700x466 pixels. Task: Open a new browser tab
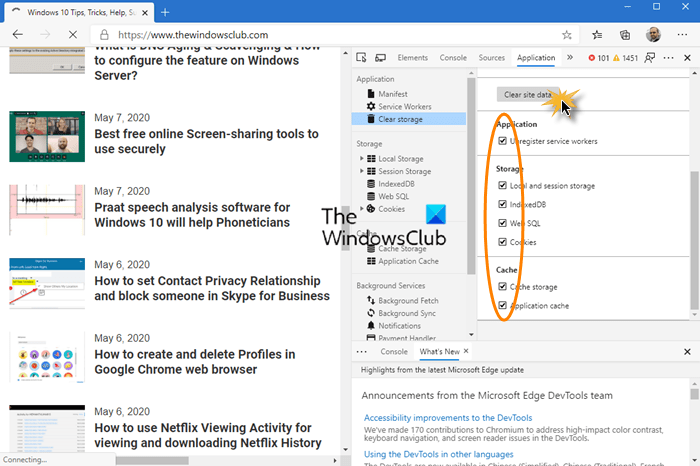point(165,12)
